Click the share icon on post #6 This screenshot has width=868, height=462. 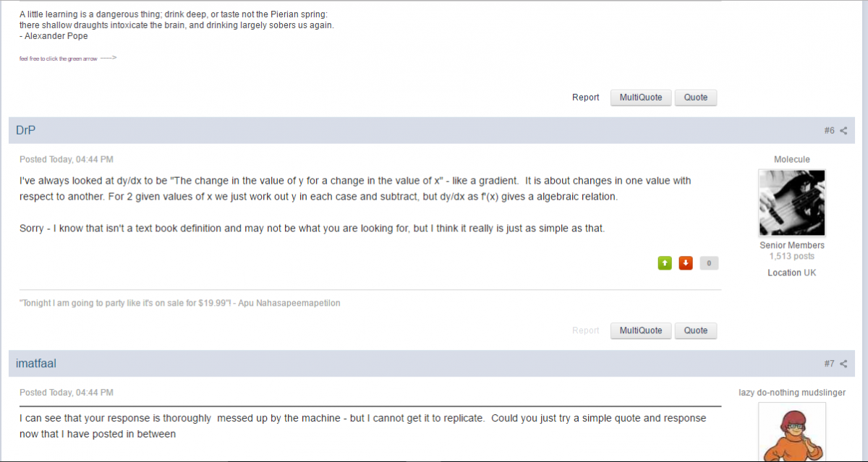click(x=843, y=131)
